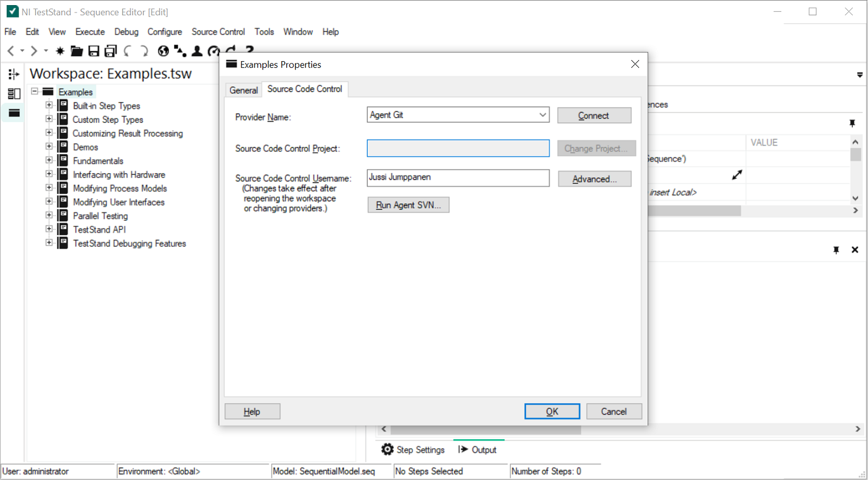
Task: Expand the Modifying User Interfaces node
Action: (49, 202)
